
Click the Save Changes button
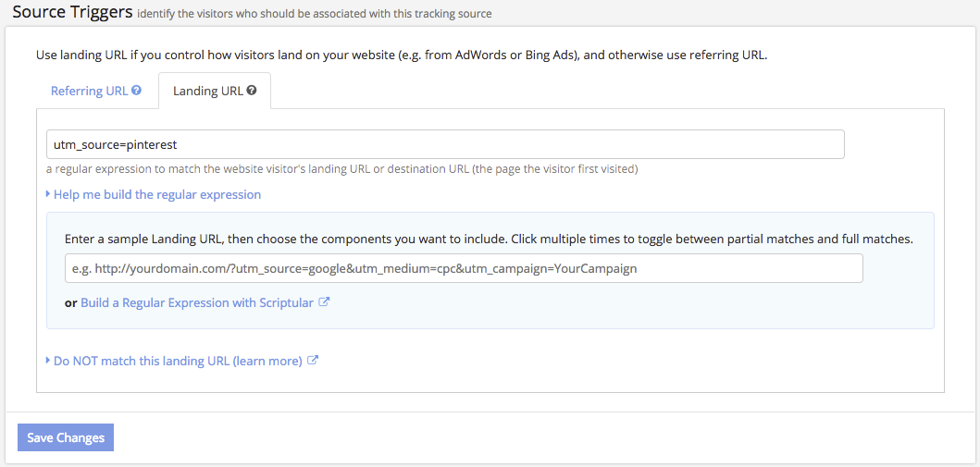[66, 437]
